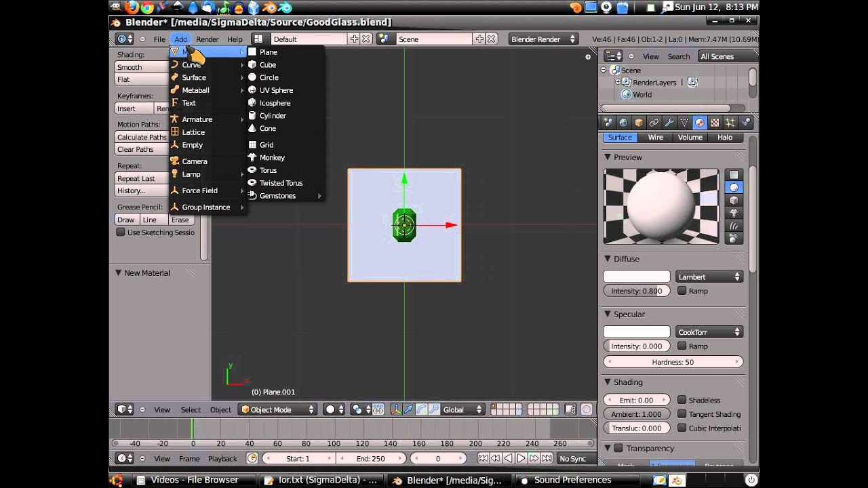Click the Smooth shading button
This screenshot has height=488, width=868.
point(142,67)
